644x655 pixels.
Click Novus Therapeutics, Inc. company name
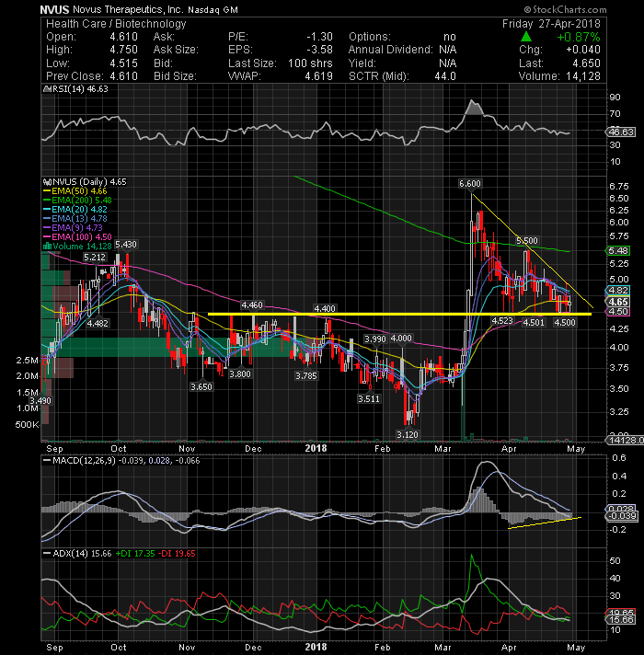click(x=128, y=9)
